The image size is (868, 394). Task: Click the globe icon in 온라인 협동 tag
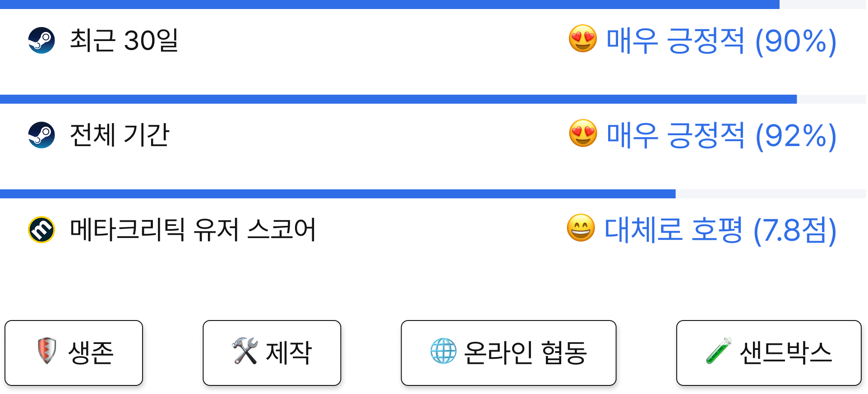(x=443, y=351)
